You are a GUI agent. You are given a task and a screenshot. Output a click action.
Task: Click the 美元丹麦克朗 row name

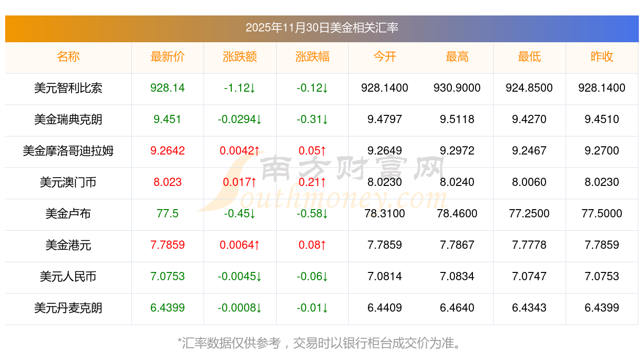click(69, 308)
